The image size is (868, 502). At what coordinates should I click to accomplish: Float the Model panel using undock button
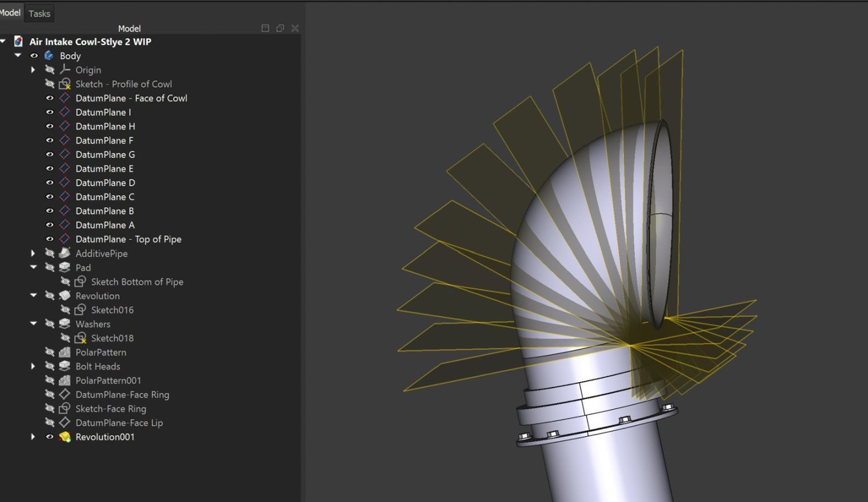pyautogui.click(x=280, y=28)
